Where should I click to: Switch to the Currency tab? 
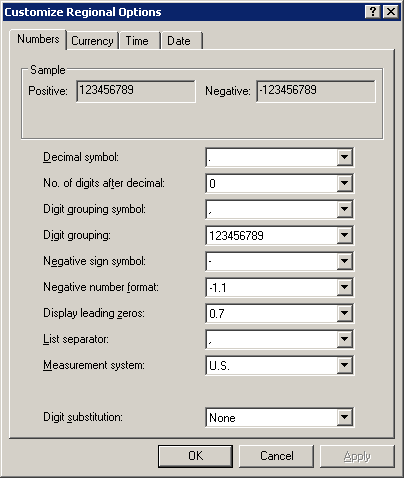click(x=92, y=41)
